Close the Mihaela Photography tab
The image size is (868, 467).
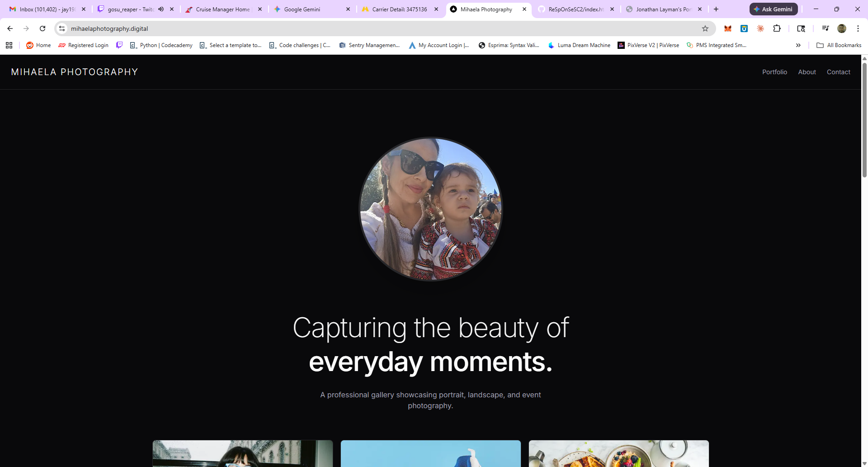(x=524, y=9)
